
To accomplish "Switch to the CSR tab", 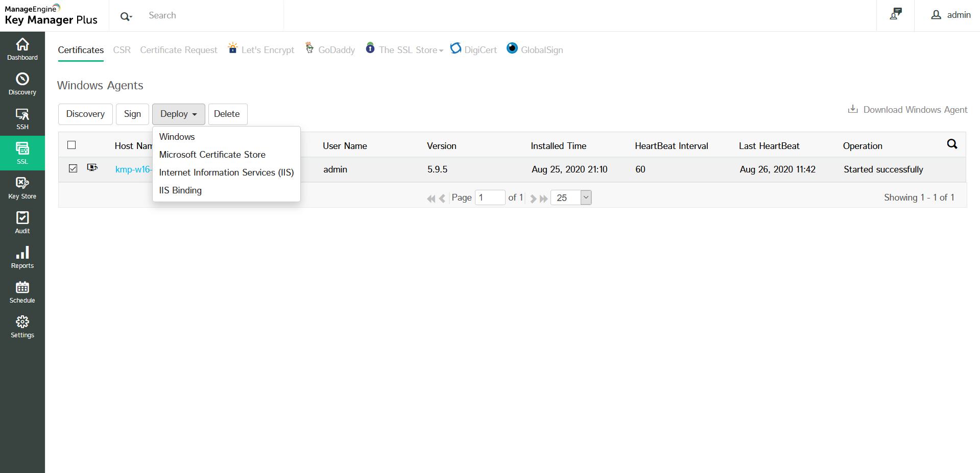I will pos(122,50).
